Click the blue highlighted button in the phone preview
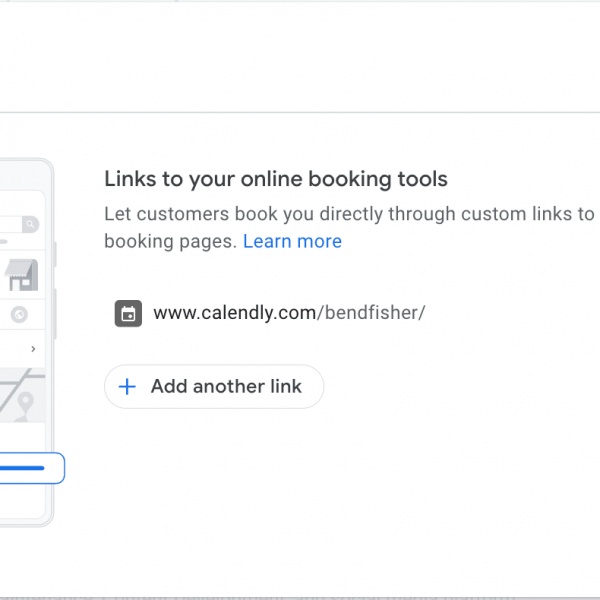The width and height of the screenshot is (600, 600). click(x=22, y=468)
